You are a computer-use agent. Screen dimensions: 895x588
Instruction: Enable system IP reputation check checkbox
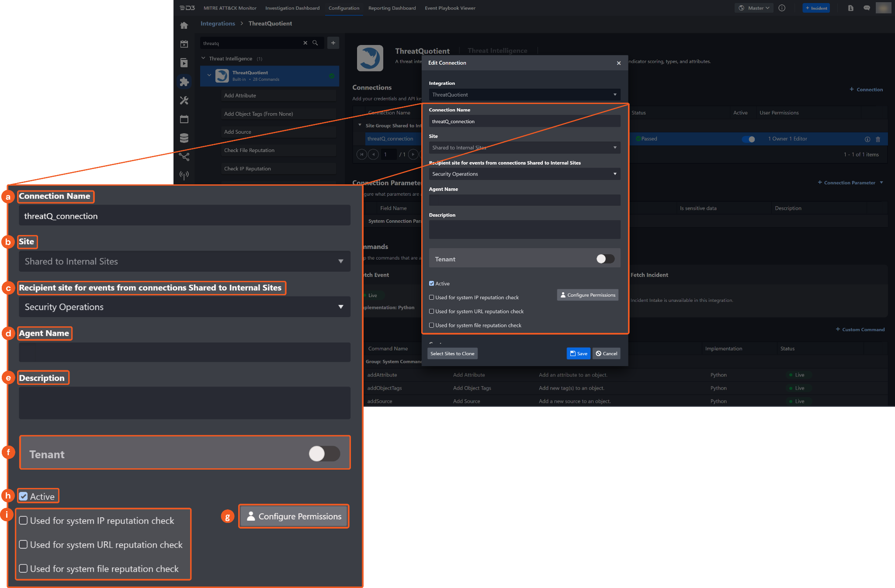[432, 297]
